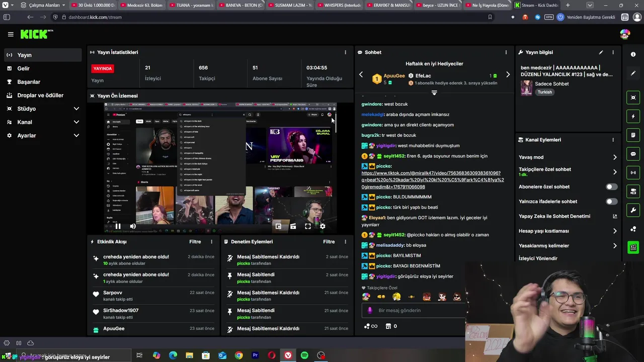Click the Sadece Sohbet category thumbnail
The width and height of the screenshot is (644, 362).
point(526,88)
